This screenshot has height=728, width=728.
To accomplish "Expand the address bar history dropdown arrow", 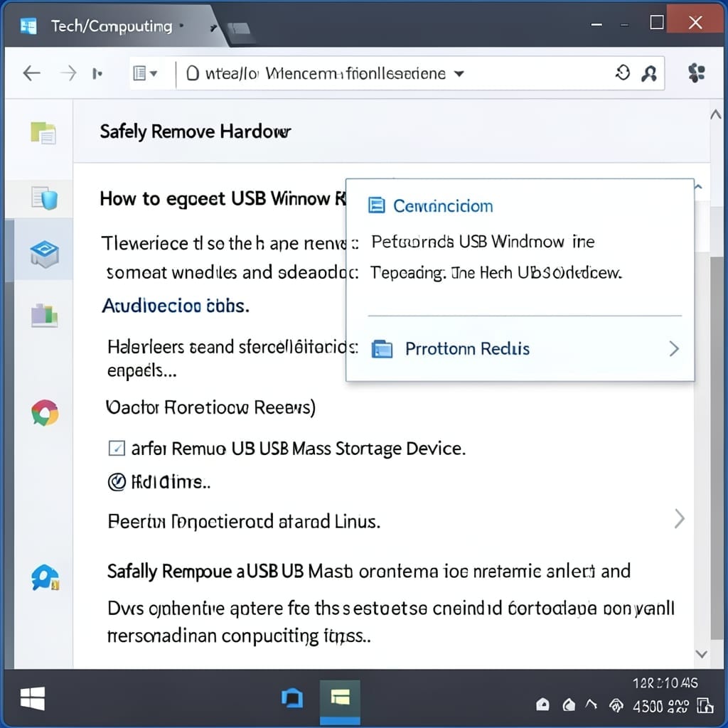I will click(x=459, y=73).
